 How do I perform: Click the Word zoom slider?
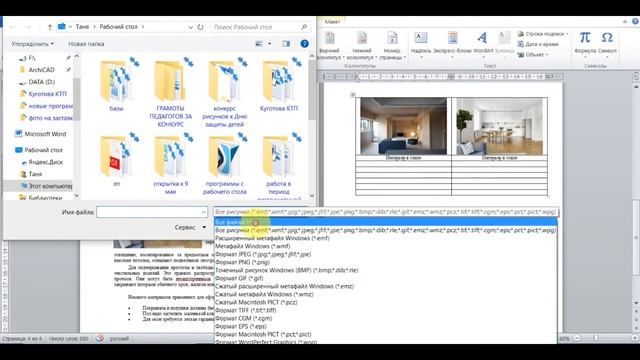[x=595, y=338]
